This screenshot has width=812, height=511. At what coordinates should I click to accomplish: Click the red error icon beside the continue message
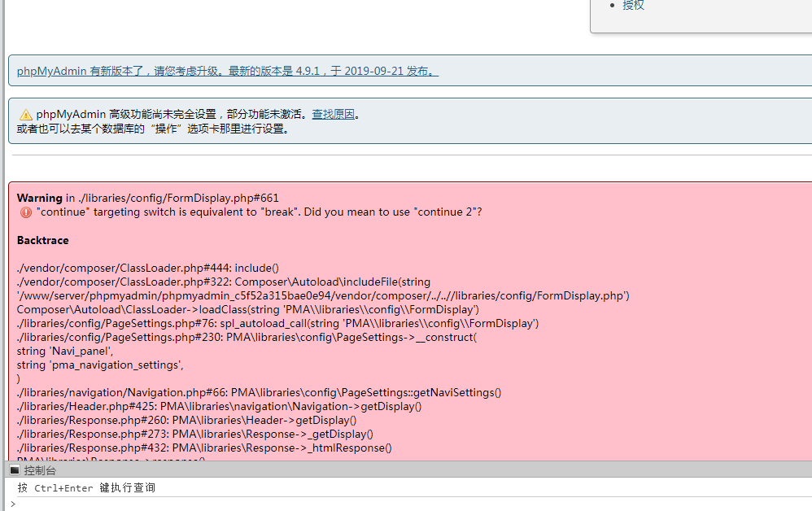pyautogui.click(x=26, y=212)
